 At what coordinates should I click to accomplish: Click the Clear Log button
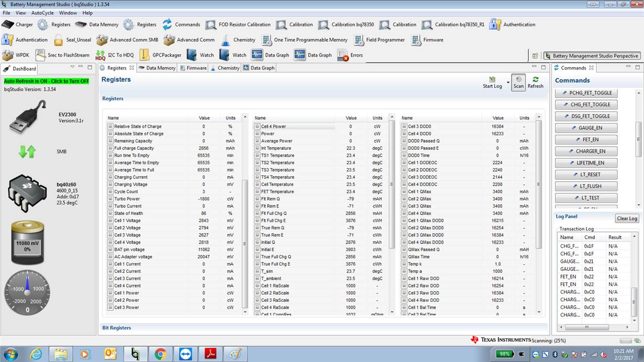627,218
